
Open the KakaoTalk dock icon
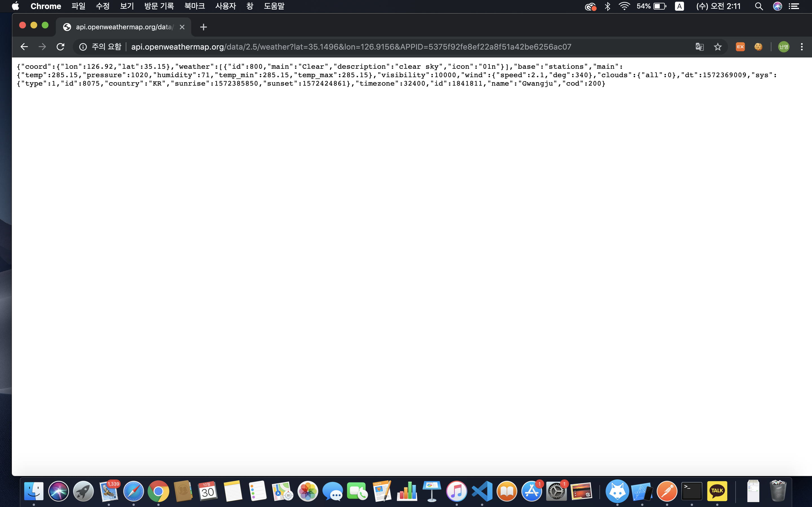(x=717, y=491)
